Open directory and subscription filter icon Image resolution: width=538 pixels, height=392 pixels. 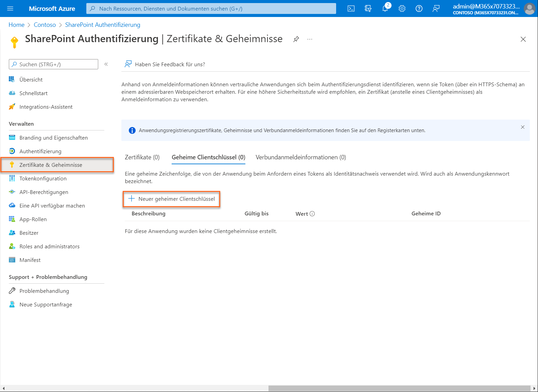(x=368, y=8)
